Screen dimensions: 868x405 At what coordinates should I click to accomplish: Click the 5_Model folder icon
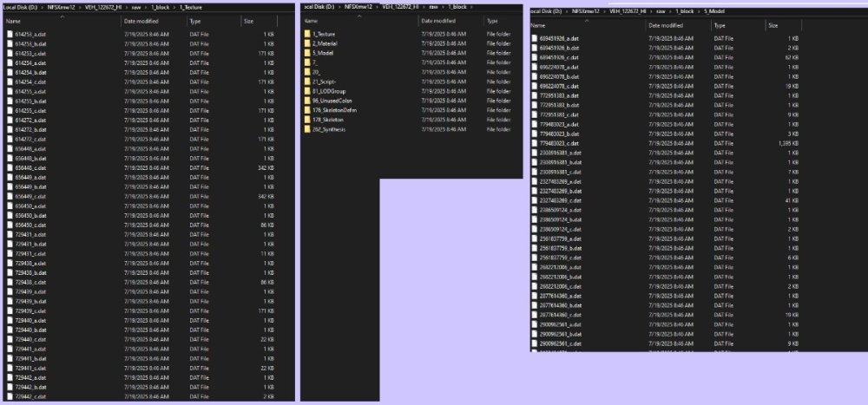pos(306,52)
